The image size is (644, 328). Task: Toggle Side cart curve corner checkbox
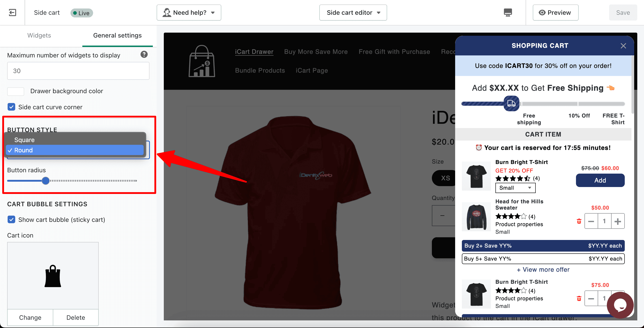pos(11,107)
